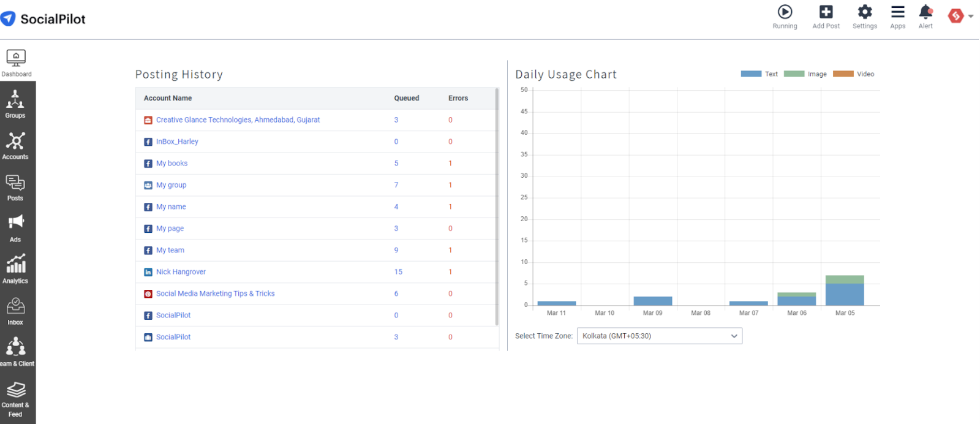Viewport: 980px width, 424px height.
Task: Open the My page account link
Action: pyautogui.click(x=170, y=229)
